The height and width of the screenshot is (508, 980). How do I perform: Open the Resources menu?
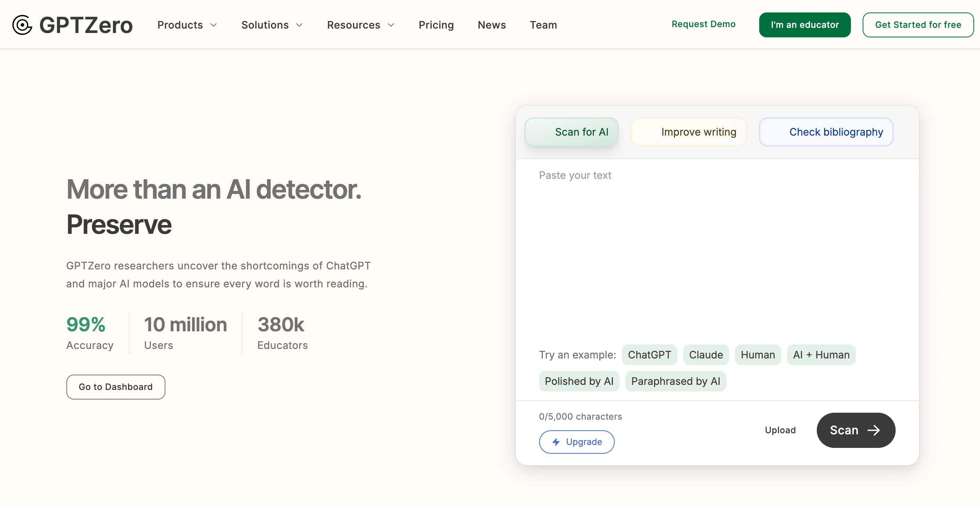(x=361, y=25)
